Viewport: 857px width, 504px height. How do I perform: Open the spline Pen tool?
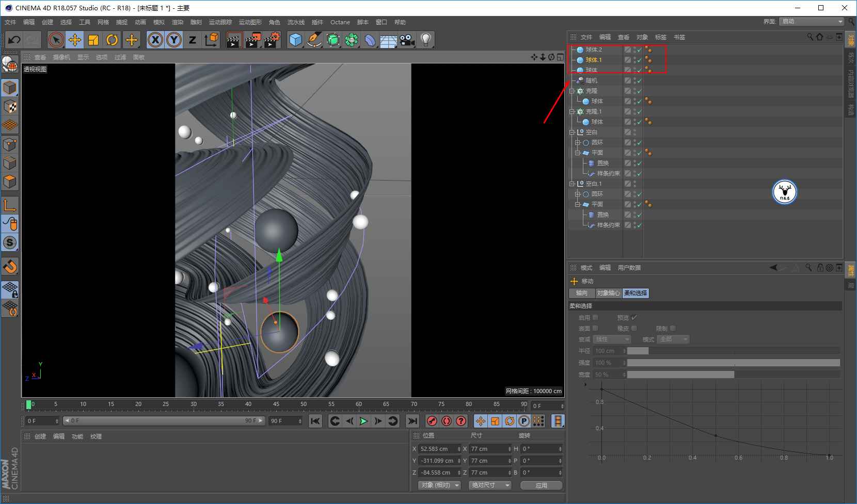pyautogui.click(x=314, y=40)
